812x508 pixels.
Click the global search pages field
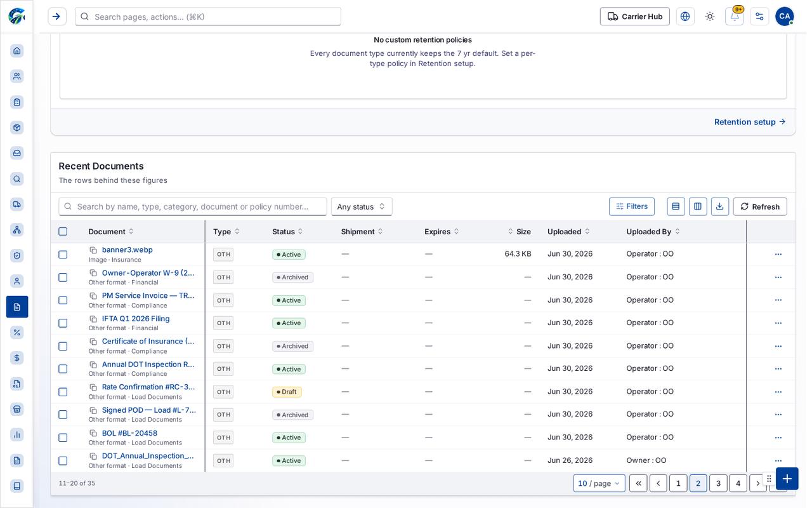pos(208,17)
